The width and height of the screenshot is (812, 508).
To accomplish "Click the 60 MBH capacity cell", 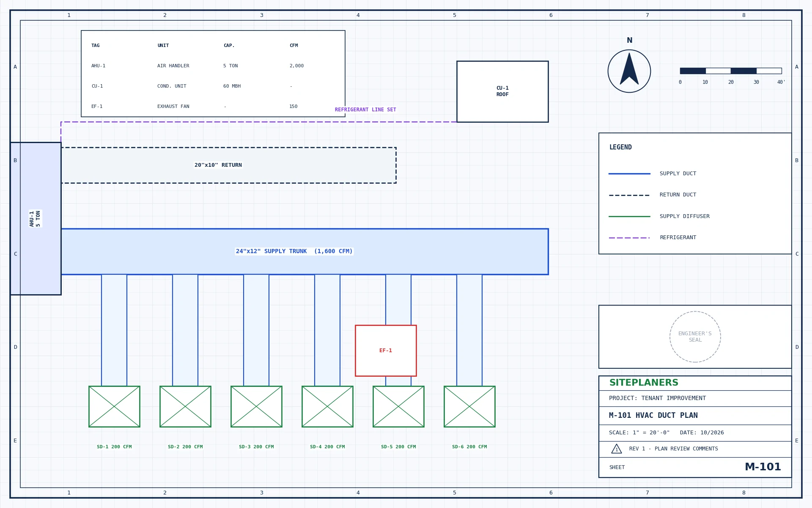I will point(232,86).
